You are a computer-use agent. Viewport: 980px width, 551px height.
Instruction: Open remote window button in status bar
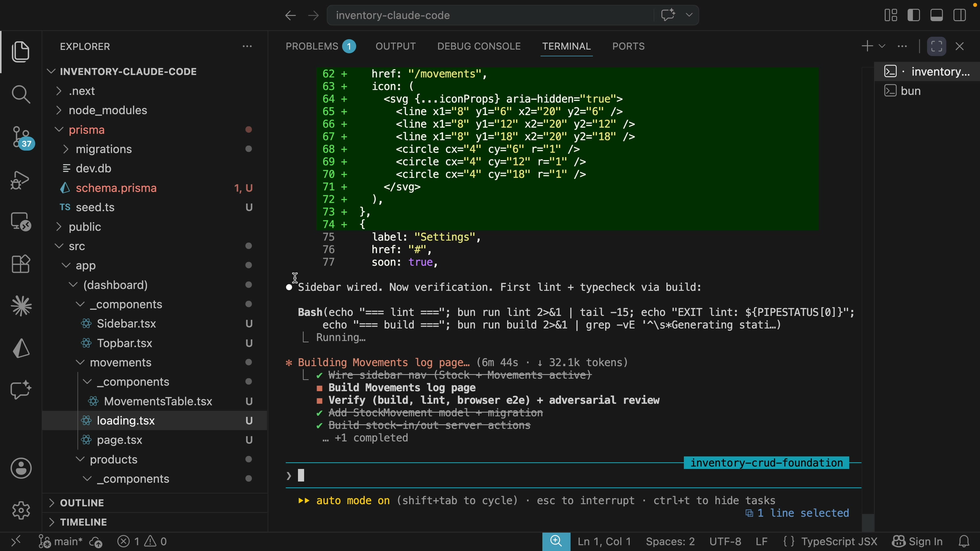pyautogui.click(x=16, y=542)
